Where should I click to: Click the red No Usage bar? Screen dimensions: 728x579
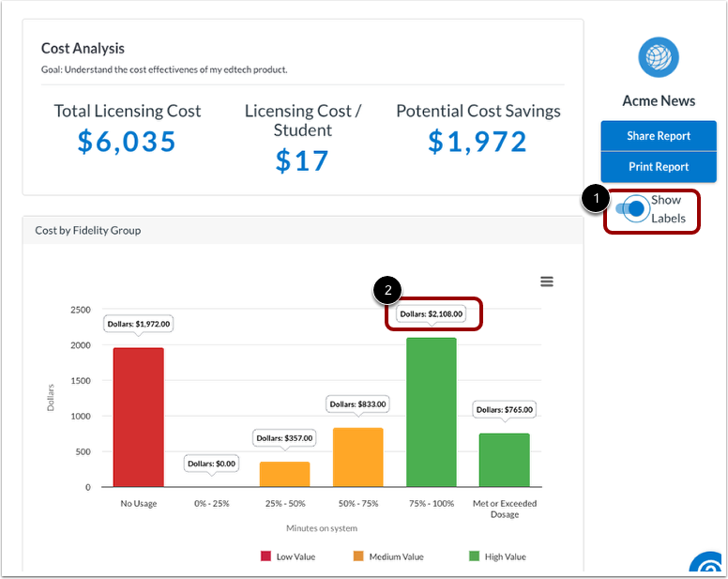[x=138, y=417]
